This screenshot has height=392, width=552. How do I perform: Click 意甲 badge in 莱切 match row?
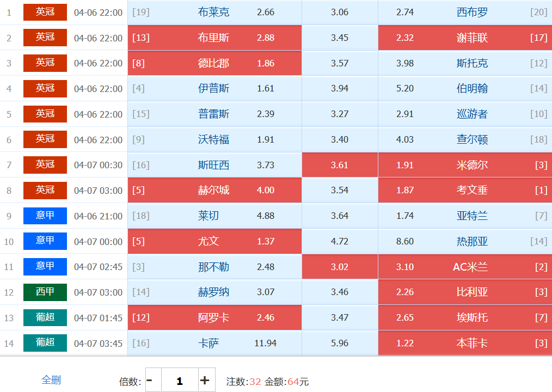point(45,216)
